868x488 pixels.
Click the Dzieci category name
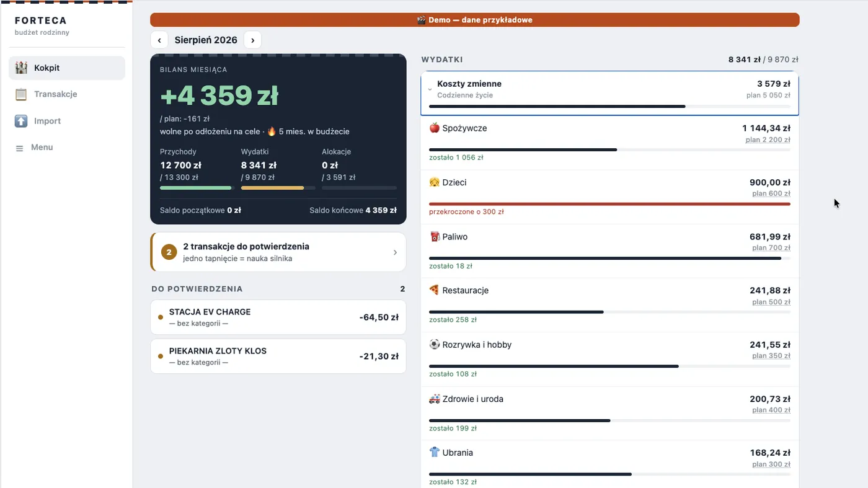(x=454, y=182)
